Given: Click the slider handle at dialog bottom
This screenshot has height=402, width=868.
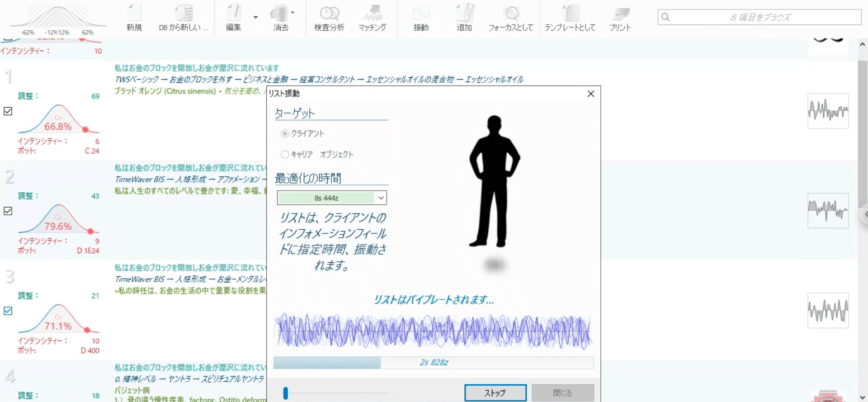Looking at the screenshot, I should tap(285, 393).
